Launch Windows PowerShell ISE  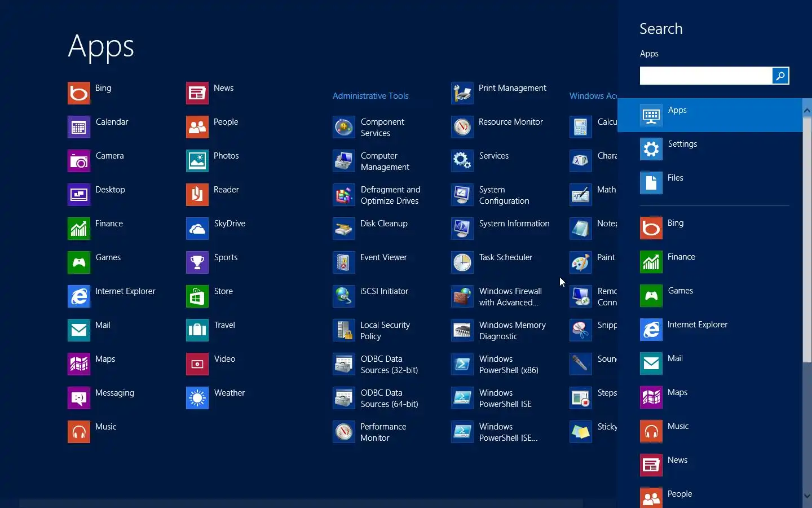(462, 398)
